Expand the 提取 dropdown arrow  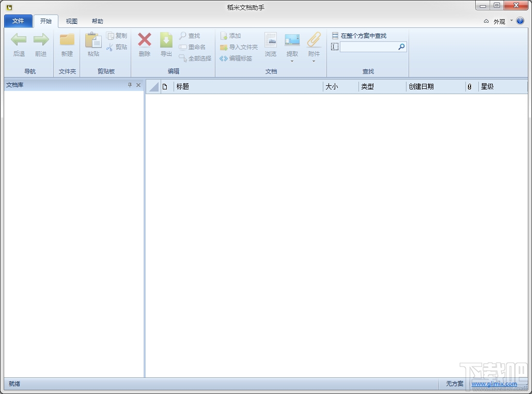pyautogui.click(x=292, y=62)
